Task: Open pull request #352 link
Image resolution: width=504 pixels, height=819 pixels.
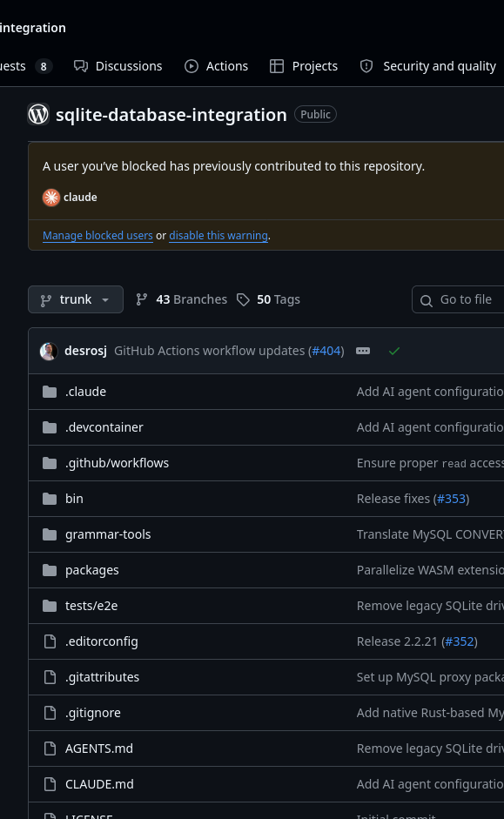Action: [x=460, y=641]
